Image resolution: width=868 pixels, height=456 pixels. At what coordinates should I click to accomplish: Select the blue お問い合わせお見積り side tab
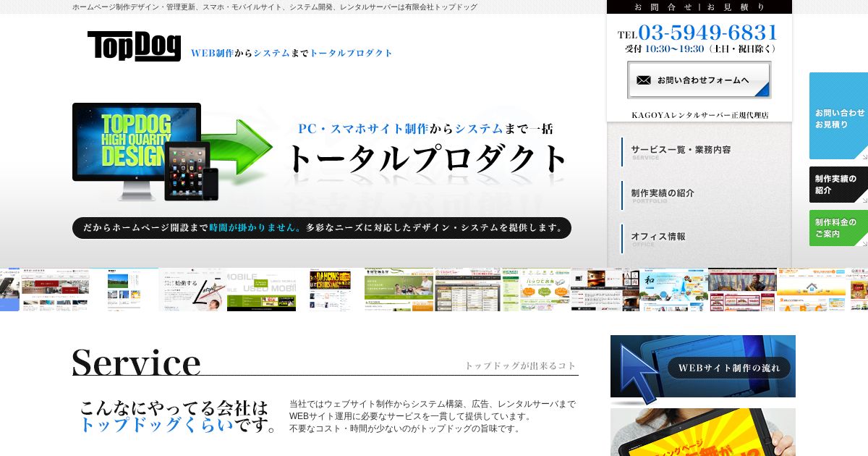point(838,116)
